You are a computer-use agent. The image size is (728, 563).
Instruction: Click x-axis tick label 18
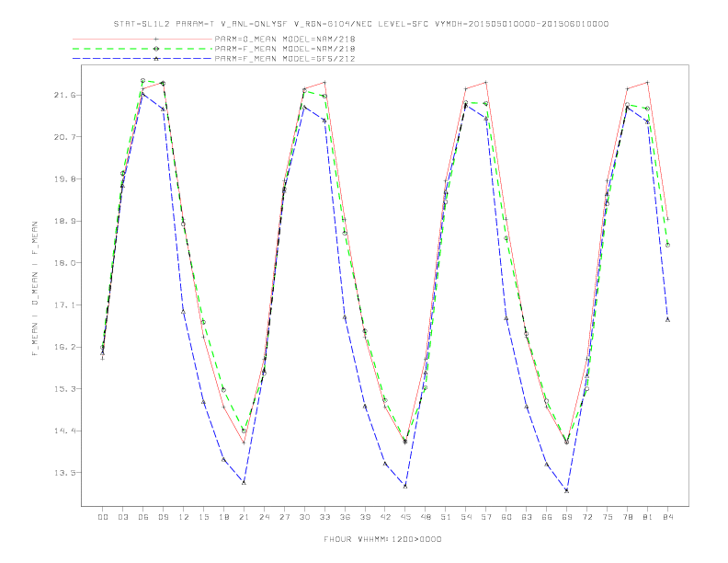(223, 517)
